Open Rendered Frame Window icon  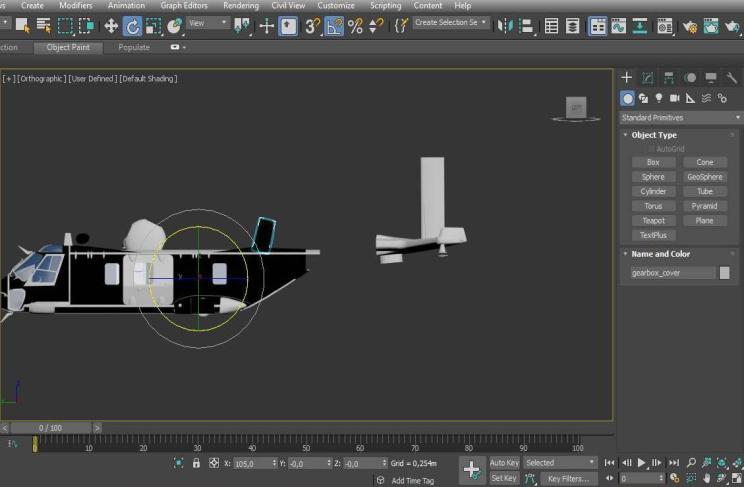[711, 26]
